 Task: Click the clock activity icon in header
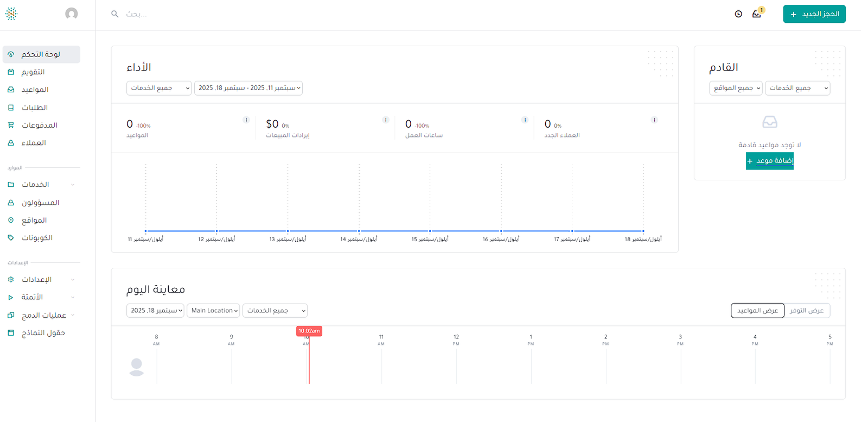click(738, 14)
